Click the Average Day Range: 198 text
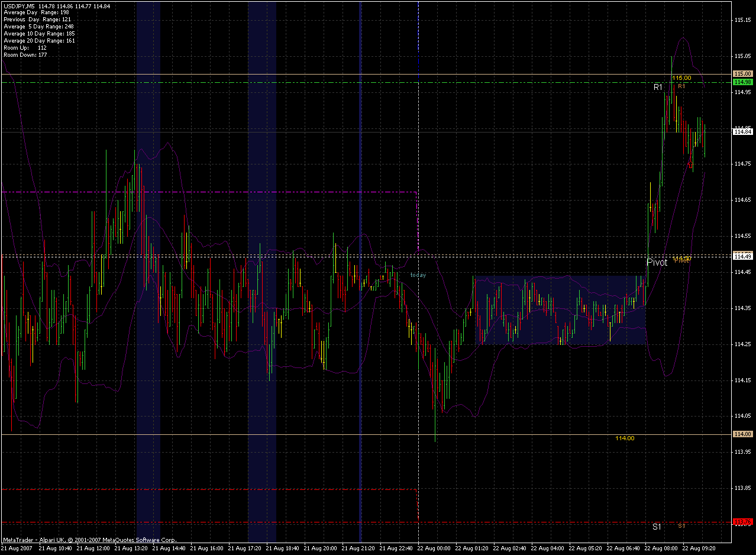The image size is (756, 555). [36, 12]
